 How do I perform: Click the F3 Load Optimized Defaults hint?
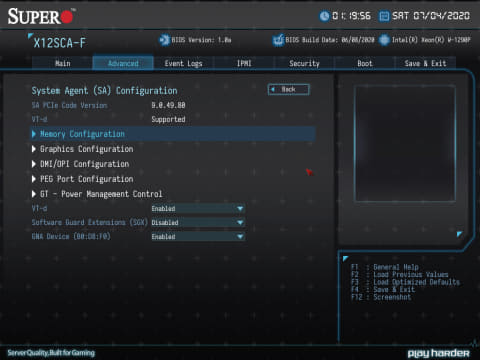coord(405,282)
